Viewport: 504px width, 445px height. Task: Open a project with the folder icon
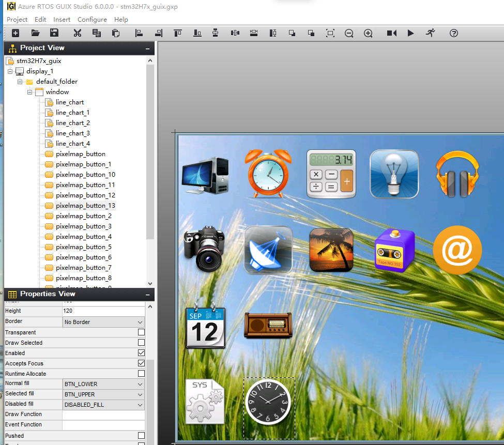pos(35,33)
